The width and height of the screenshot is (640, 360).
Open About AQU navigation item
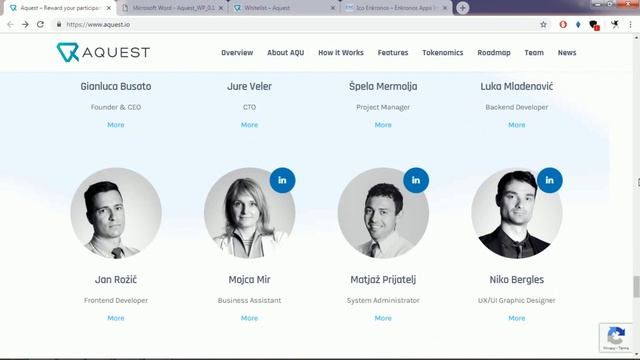286,53
